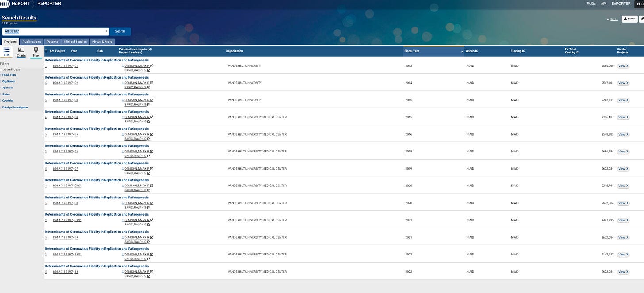Open external profile icon for BARIC in project -09S1 row
The height and width of the screenshot is (293, 644).
149,225
